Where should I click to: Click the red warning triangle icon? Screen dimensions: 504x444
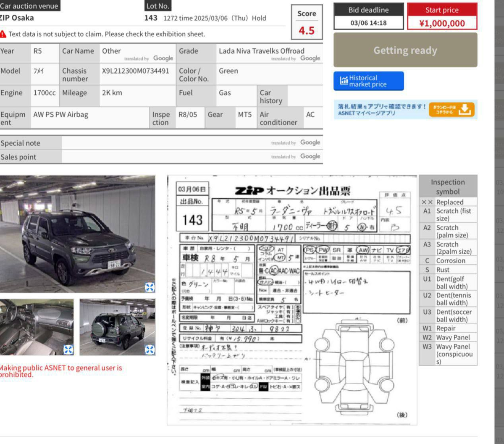[3, 34]
